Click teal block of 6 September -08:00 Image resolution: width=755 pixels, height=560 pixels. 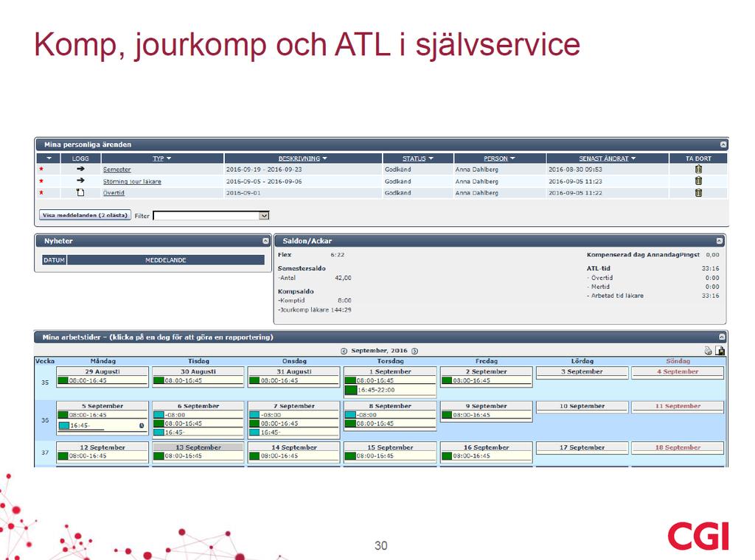coord(159,415)
